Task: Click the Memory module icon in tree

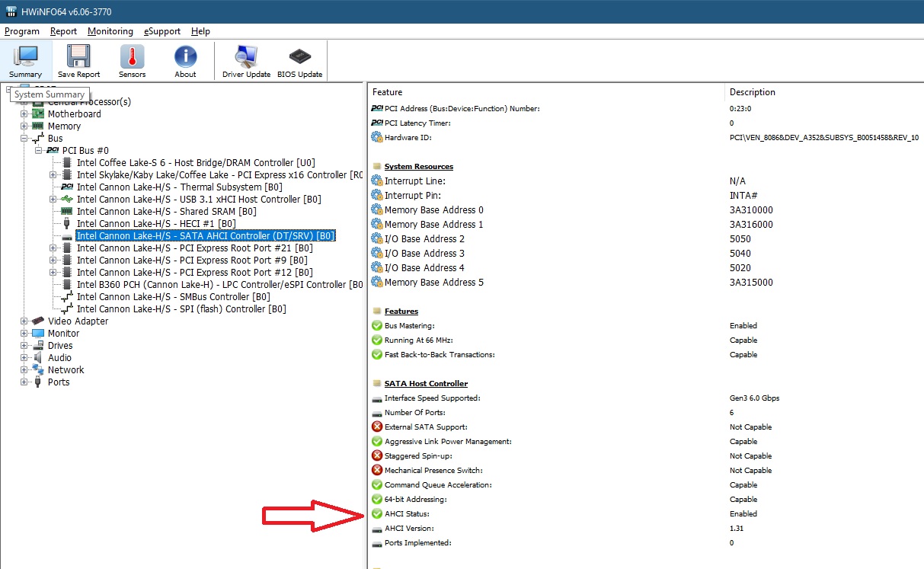Action: pos(38,126)
